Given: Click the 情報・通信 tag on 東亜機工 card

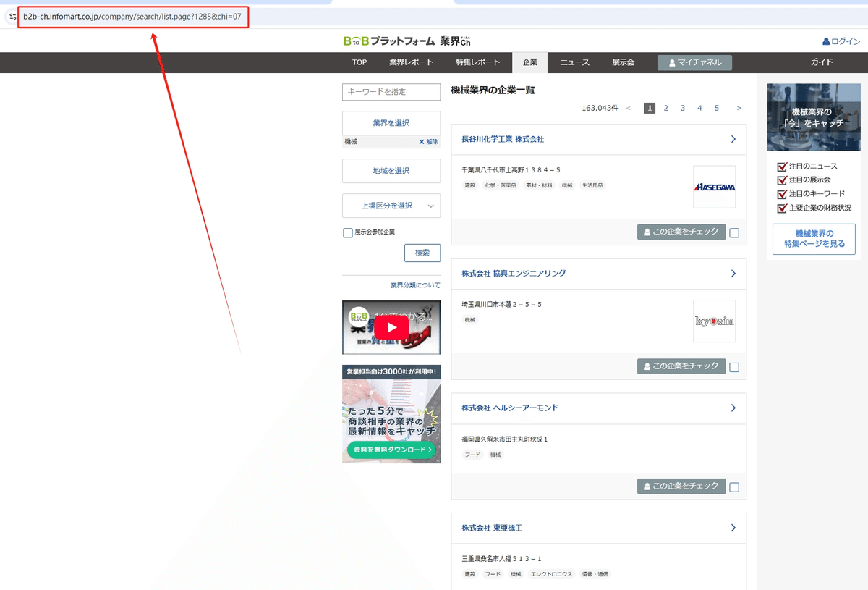Looking at the screenshot, I should 595,574.
